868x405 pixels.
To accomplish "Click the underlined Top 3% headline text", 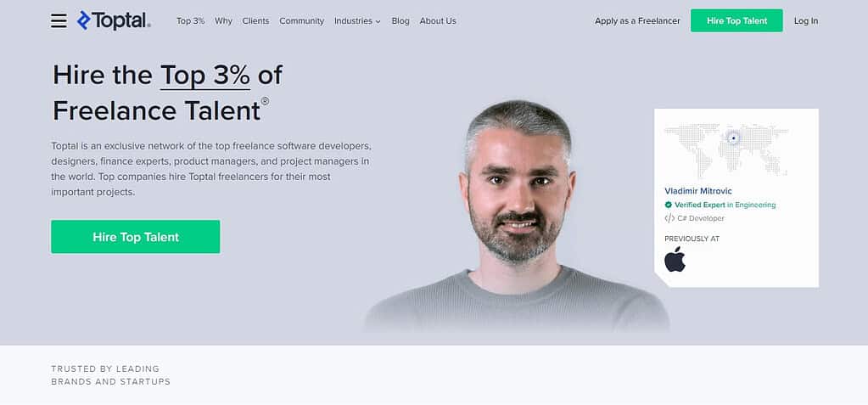I will pyautogui.click(x=204, y=76).
